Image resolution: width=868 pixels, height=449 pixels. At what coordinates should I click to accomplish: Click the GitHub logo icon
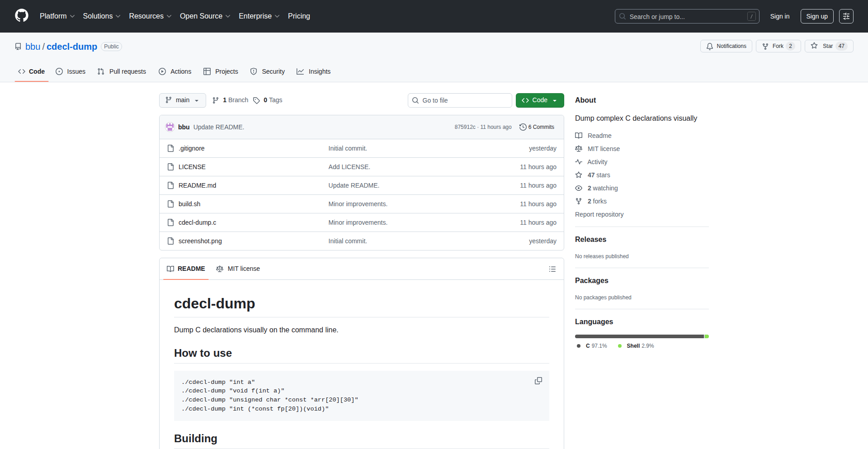22,16
